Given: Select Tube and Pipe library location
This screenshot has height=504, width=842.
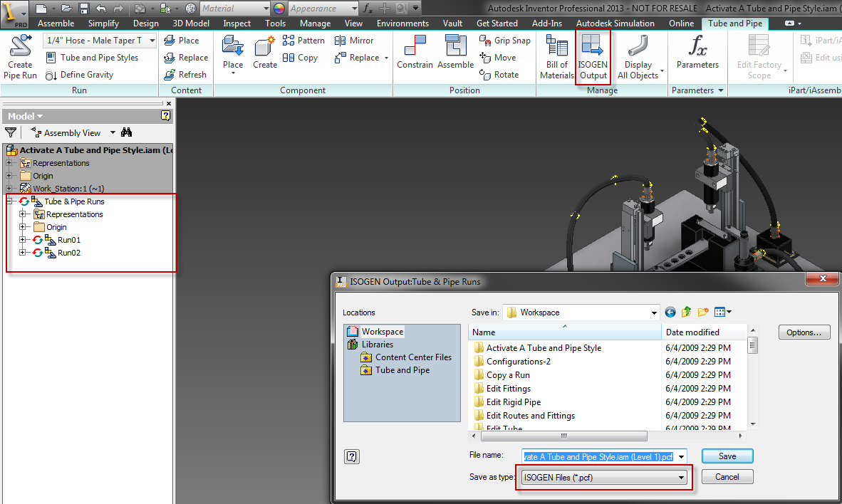Looking at the screenshot, I should coord(396,370).
